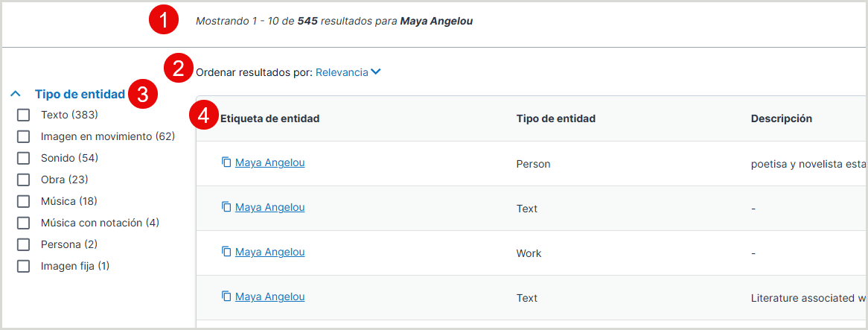The image size is (868, 330).
Task: Open the Maya Angelou link in the Person row
Action: click(x=269, y=162)
